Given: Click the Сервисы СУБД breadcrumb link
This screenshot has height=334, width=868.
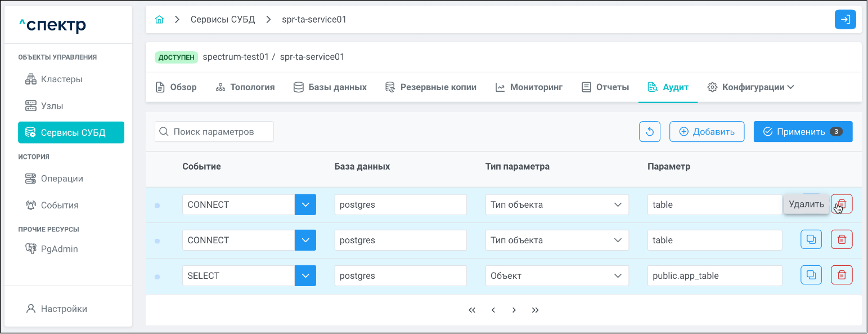Looking at the screenshot, I should click(223, 20).
